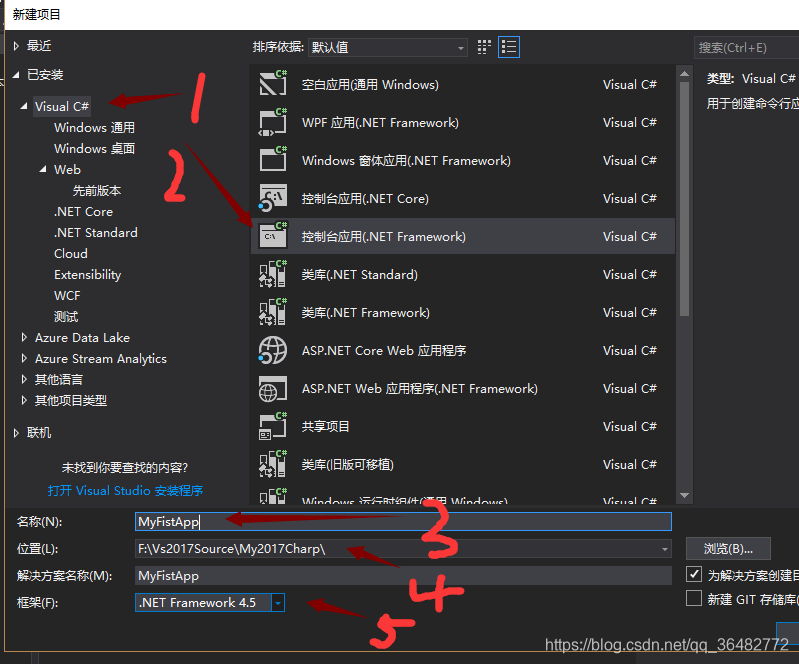
Task: Click the template list scroll up arrow
Action: point(684,74)
